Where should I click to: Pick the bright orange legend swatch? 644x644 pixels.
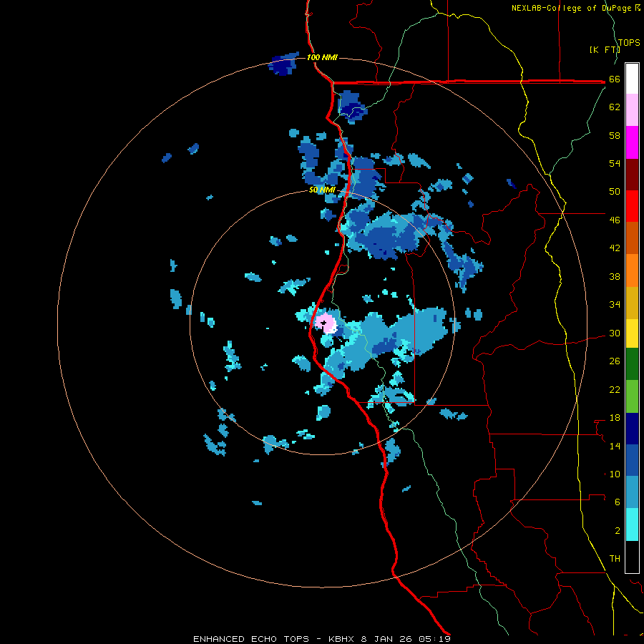pos(632,270)
